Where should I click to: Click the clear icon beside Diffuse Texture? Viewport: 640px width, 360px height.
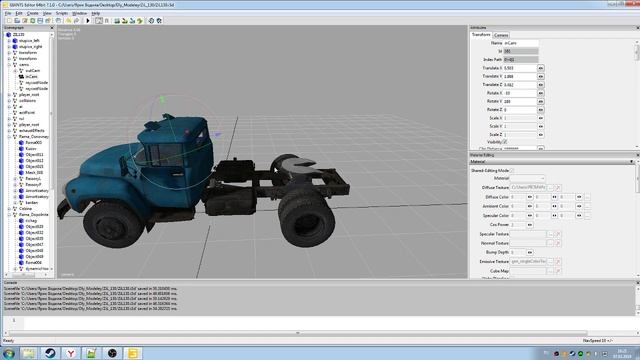pos(558,187)
